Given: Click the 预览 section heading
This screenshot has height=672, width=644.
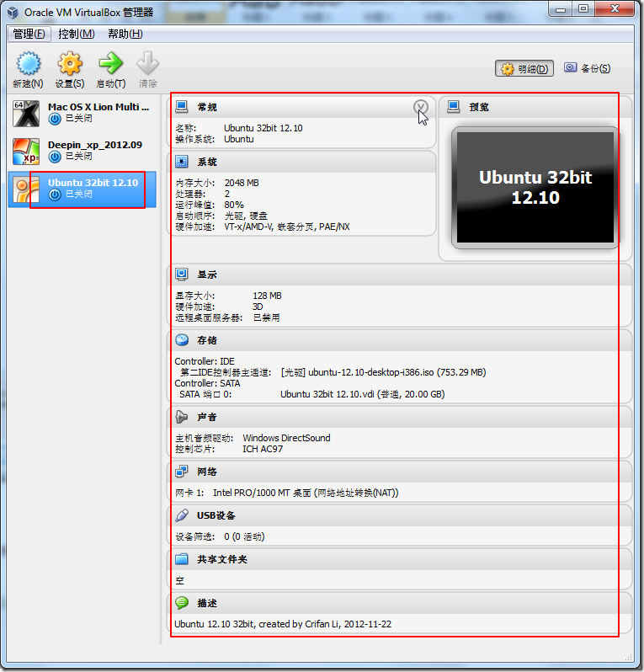Looking at the screenshot, I should coord(479,107).
